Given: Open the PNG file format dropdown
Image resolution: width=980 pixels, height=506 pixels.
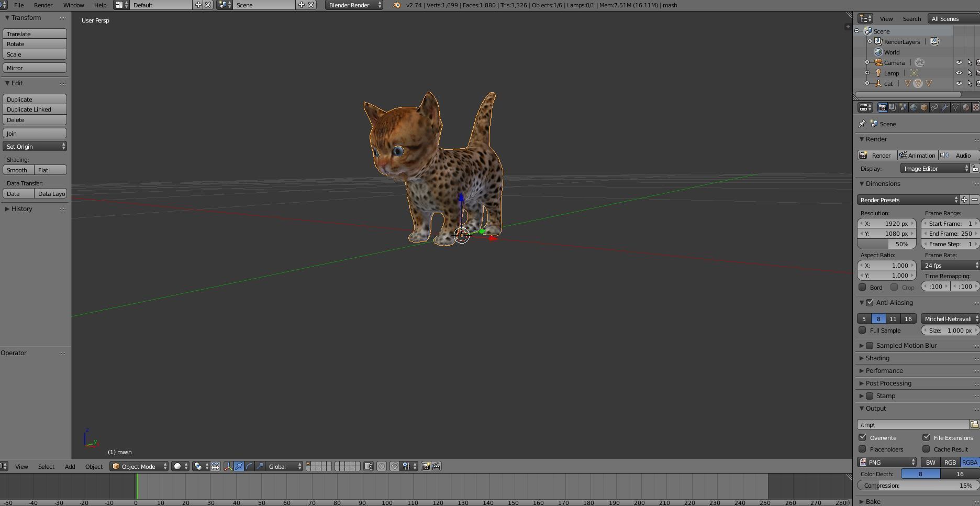Looking at the screenshot, I should (887, 463).
